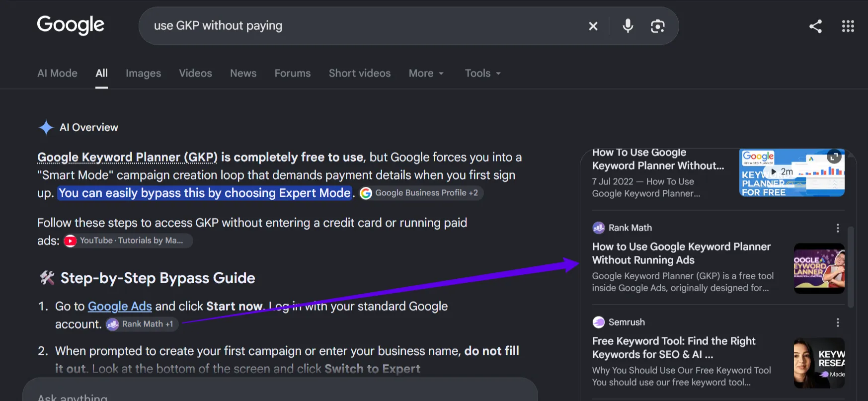868x401 pixels.
Task: Click the AI Overview sparkle icon
Action: pos(46,128)
